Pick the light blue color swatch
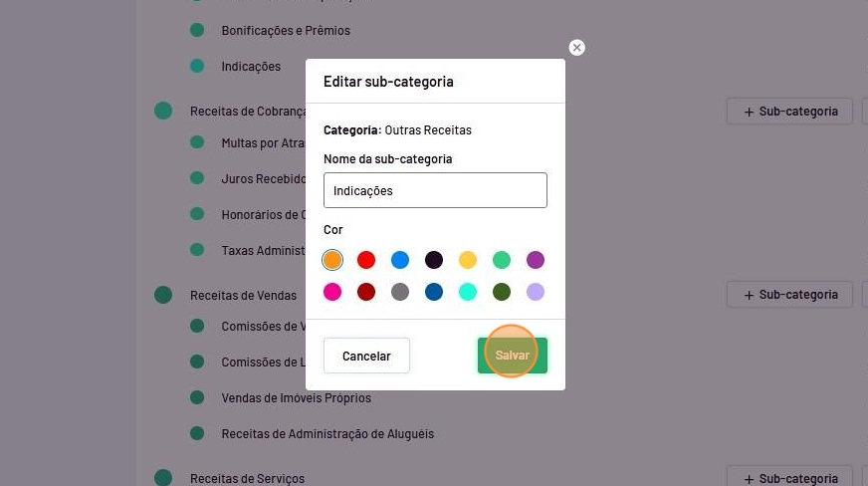Viewport: 868px width, 486px height. tap(400, 260)
